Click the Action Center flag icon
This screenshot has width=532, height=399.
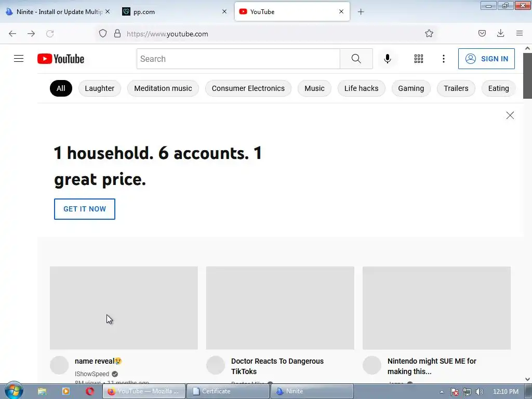tap(455, 392)
